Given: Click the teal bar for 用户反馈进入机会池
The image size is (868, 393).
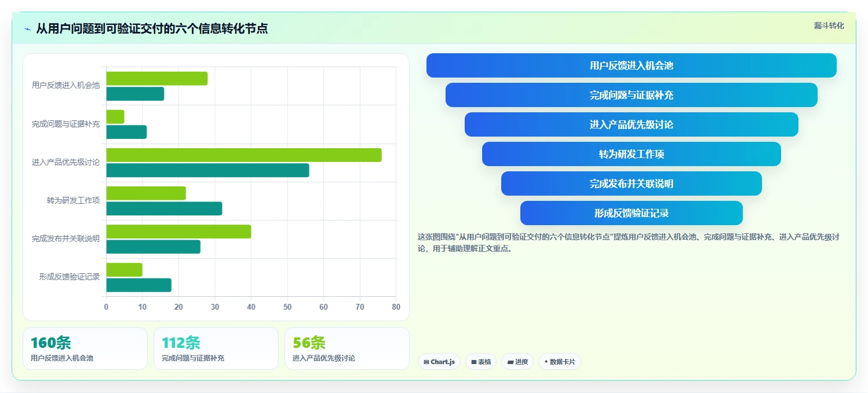Looking at the screenshot, I should 135,94.
